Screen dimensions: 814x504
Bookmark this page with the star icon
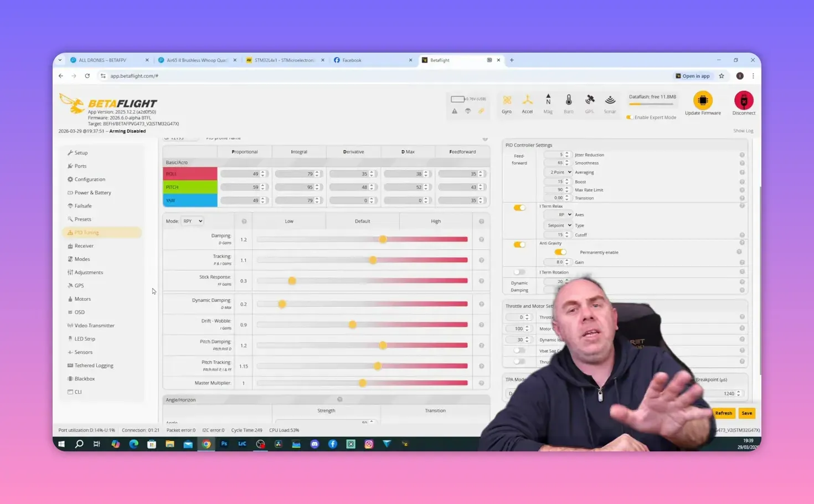click(x=722, y=76)
